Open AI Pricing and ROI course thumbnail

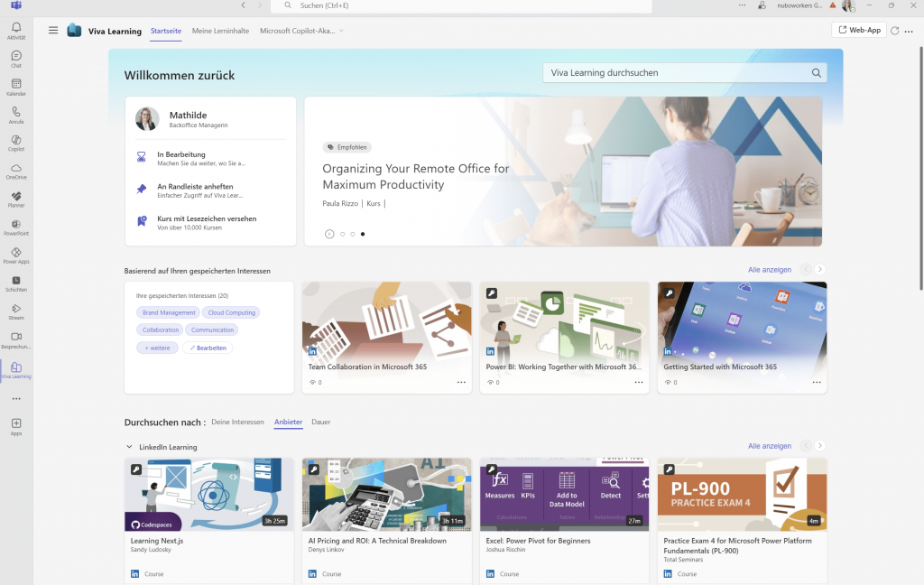386,494
